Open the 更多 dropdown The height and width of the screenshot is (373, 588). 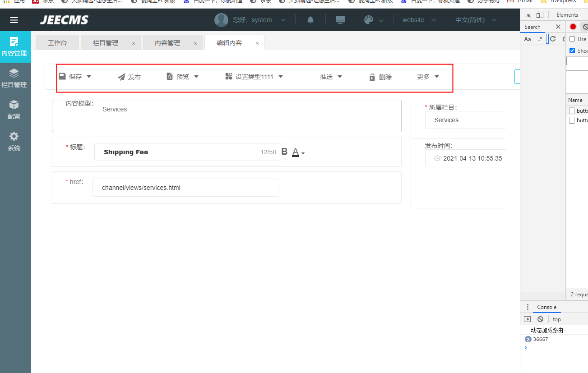(x=428, y=77)
